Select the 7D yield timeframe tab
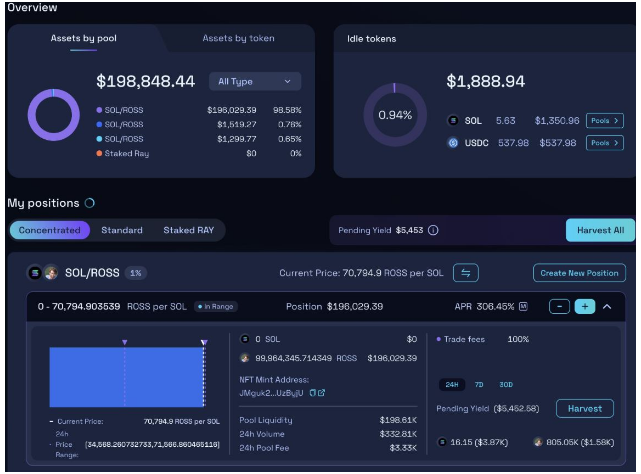 479,384
